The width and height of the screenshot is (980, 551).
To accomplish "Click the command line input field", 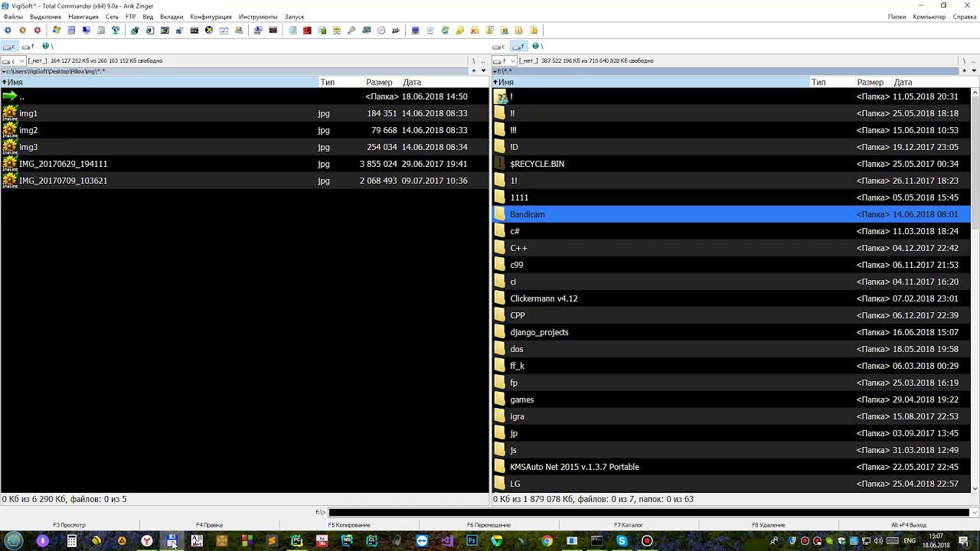I will pos(648,513).
